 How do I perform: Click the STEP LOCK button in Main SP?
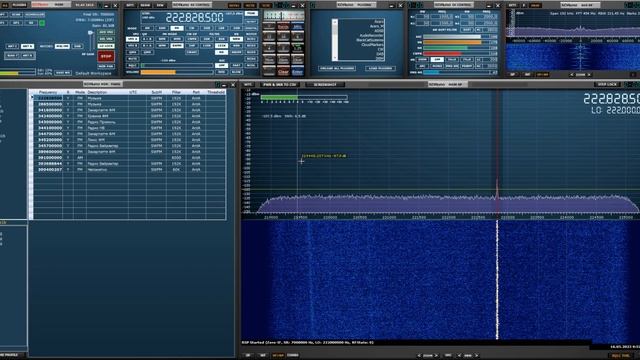coord(607,84)
